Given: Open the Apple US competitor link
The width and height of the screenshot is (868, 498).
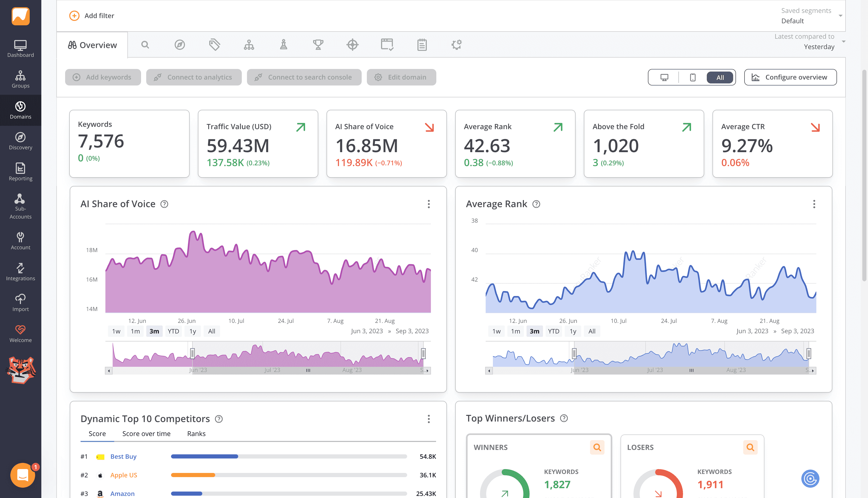Looking at the screenshot, I should (x=123, y=475).
